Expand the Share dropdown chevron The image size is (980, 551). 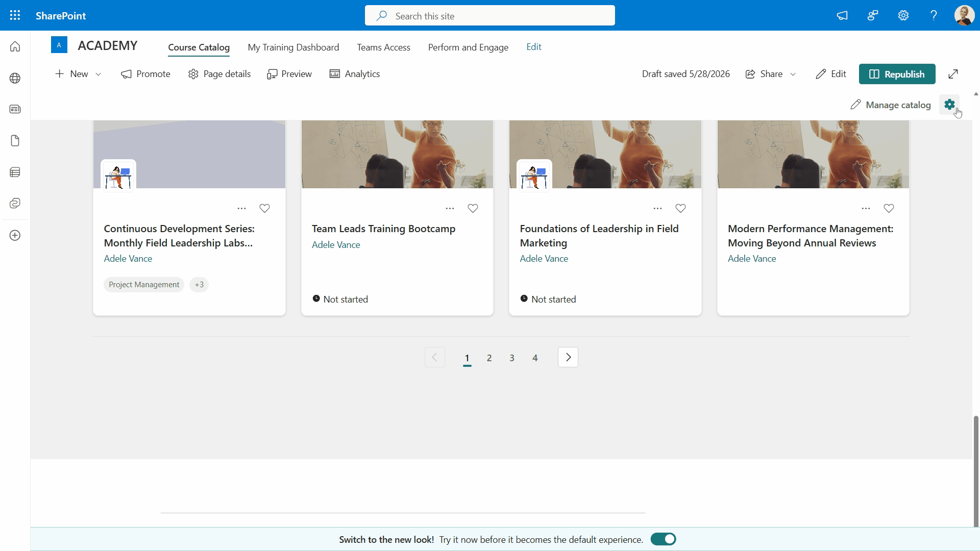click(x=793, y=74)
